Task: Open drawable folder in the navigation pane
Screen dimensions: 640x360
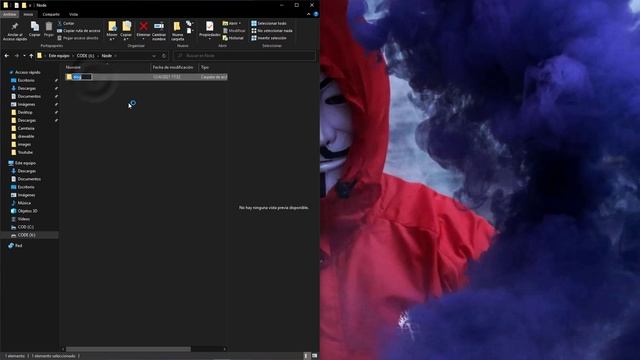Action: click(26, 136)
